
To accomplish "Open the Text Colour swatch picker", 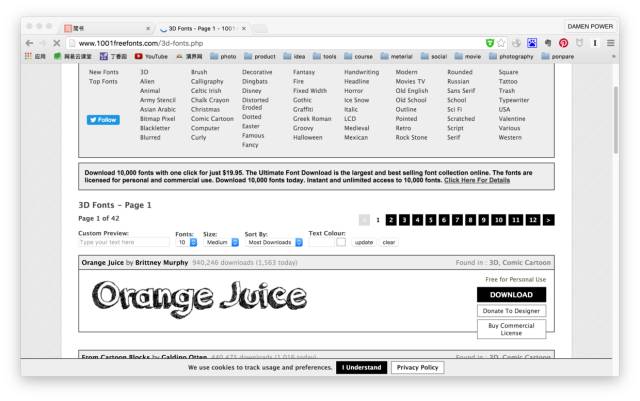I will coord(341,242).
